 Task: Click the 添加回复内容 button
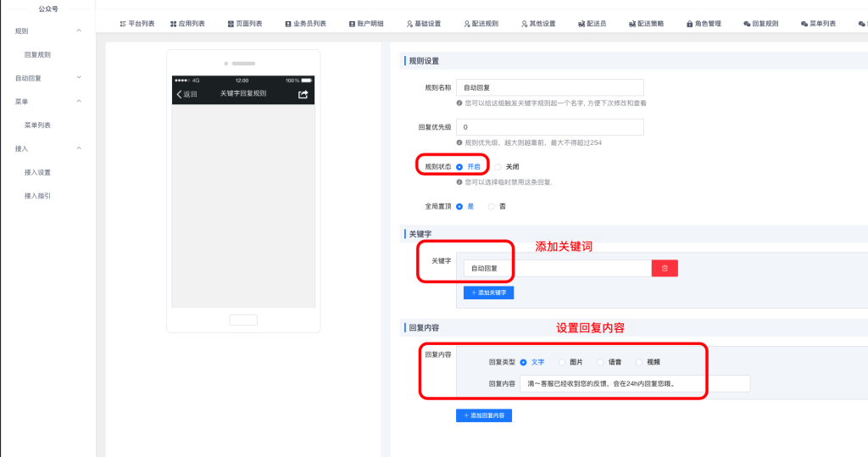point(484,415)
